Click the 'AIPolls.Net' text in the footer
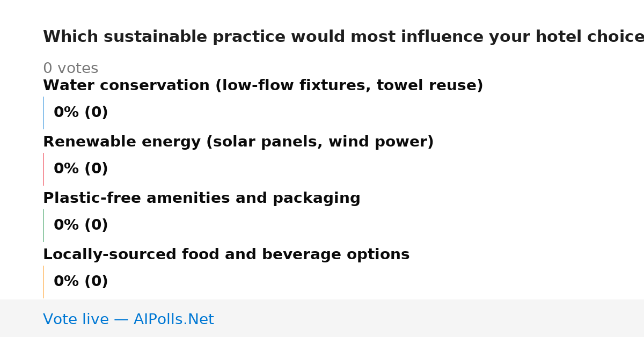This screenshot has height=337, width=644. click(x=173, y=320)
